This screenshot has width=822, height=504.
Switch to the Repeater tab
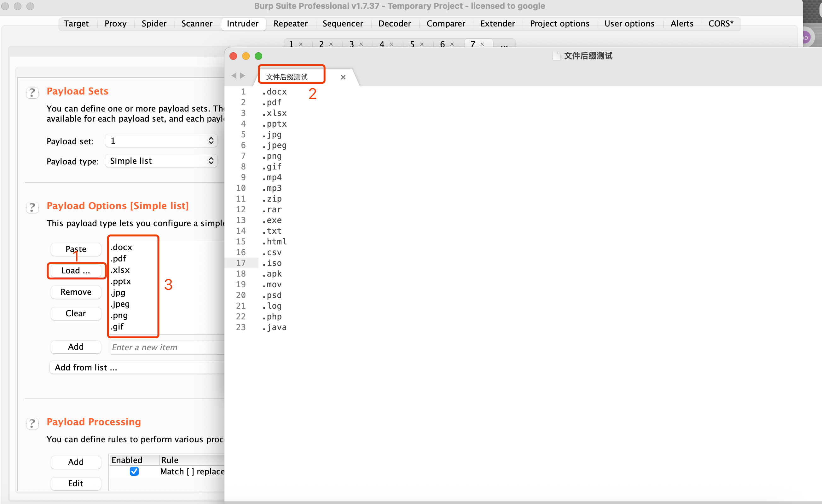(x=290, y=24)
